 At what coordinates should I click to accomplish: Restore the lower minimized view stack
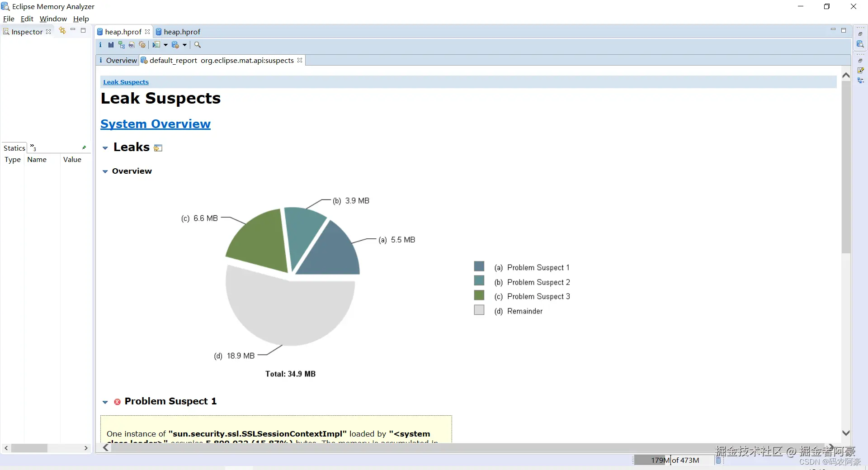(860, 61)
